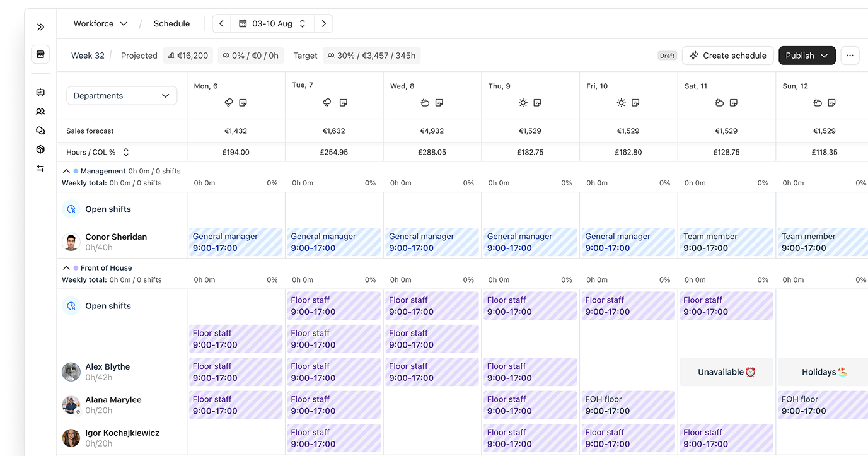Open the 03-10 Aug date picker
Viewport: 868px width, 456px height.
pos(272,24)
